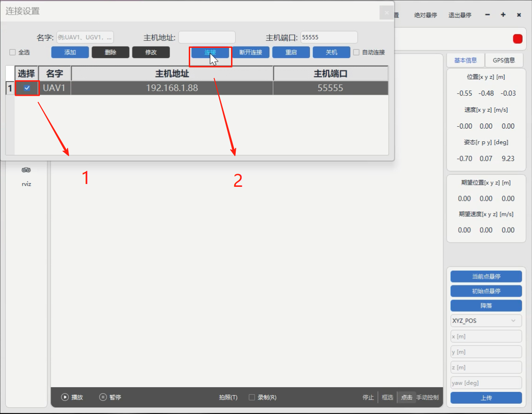532x414 pixels.
Task: Click the plus icon in title bar
Action: (x=503, y=15)
